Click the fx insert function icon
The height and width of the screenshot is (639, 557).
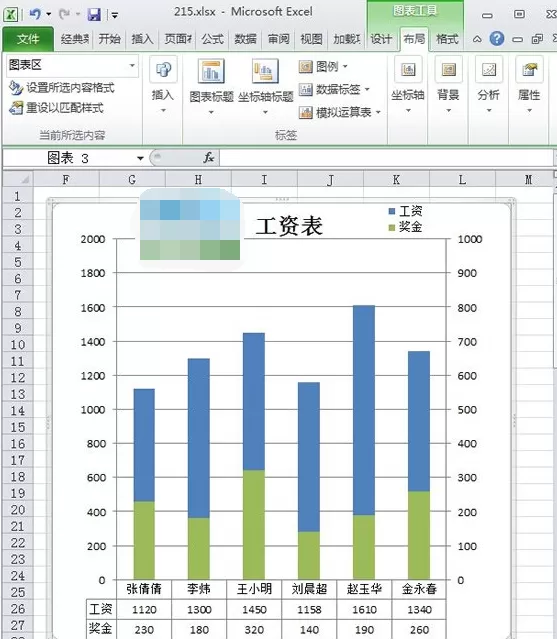209,158
